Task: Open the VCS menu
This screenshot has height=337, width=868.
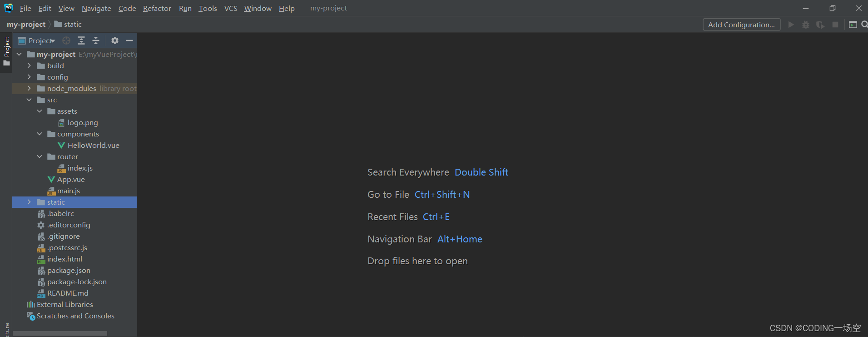Action: pyautogui.click(x=231, y=8)
